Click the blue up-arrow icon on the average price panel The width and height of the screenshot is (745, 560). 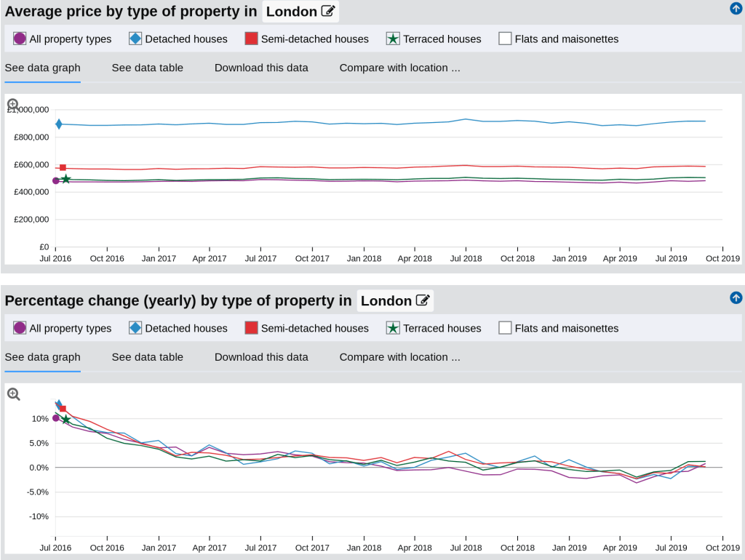click(736, 9)
